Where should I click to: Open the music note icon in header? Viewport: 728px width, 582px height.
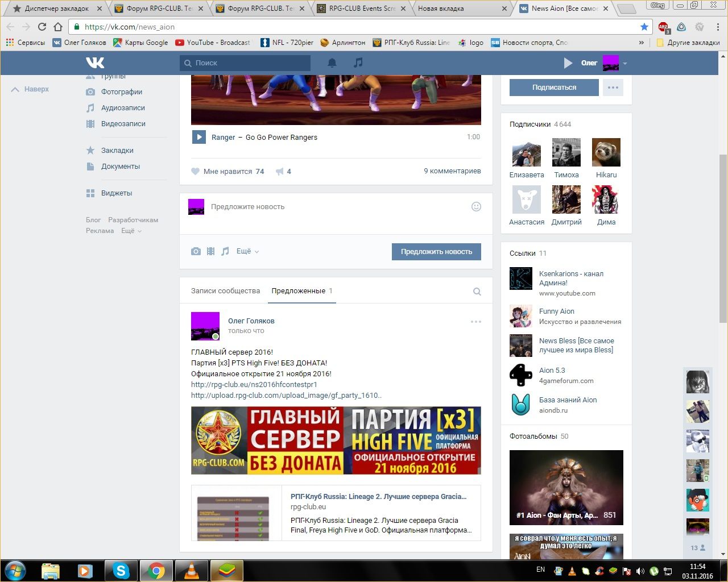point(358,63)
